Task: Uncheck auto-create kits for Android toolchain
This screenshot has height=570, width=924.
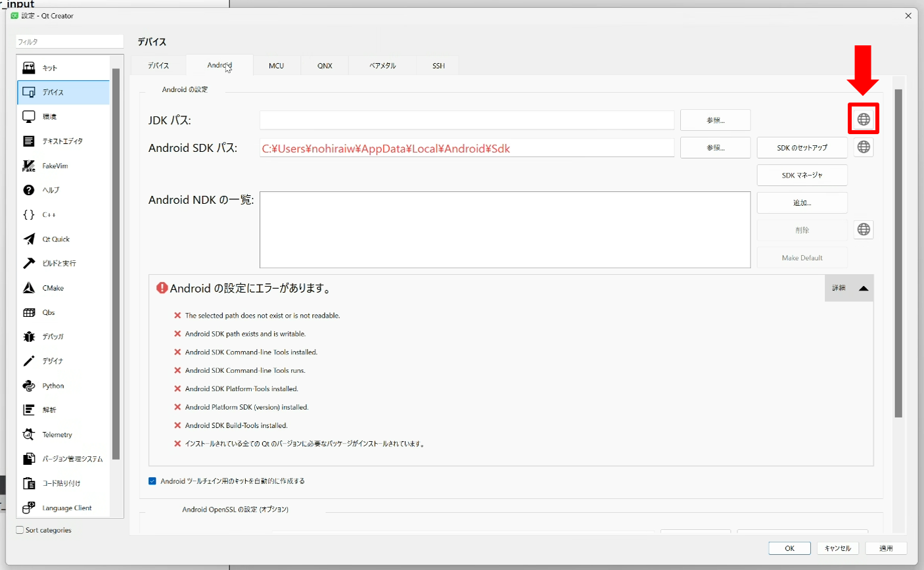Action: 152,481
